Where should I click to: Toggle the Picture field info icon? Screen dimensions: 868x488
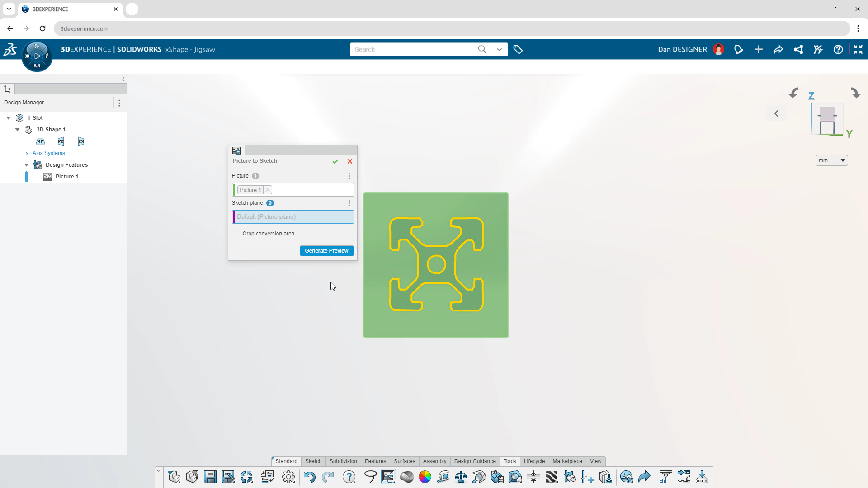[255, 175]
